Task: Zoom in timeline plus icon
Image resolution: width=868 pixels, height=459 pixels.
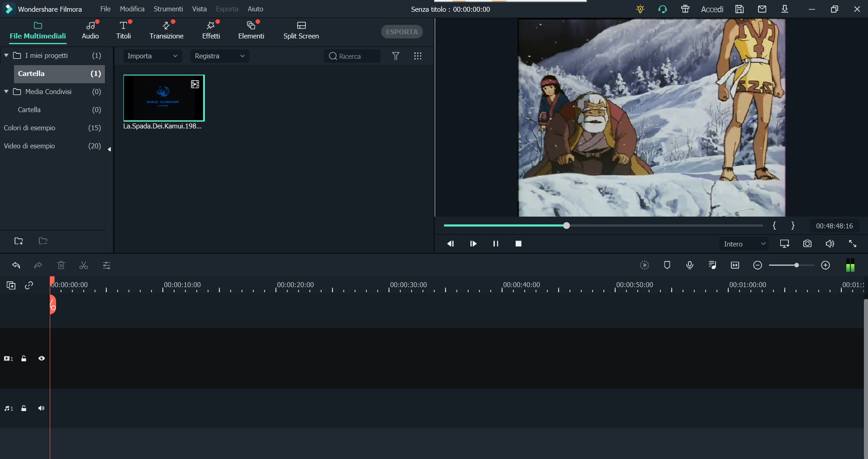Action: click(825, 265)
